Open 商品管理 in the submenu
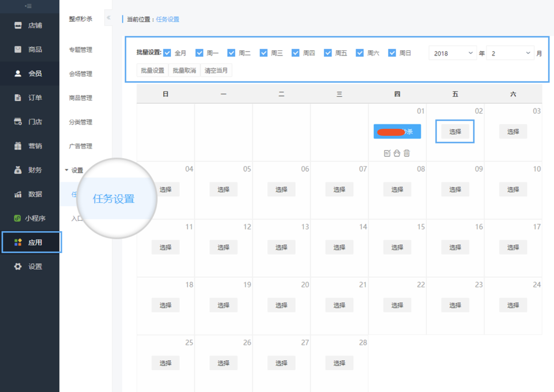 click(x=81, y=98)
